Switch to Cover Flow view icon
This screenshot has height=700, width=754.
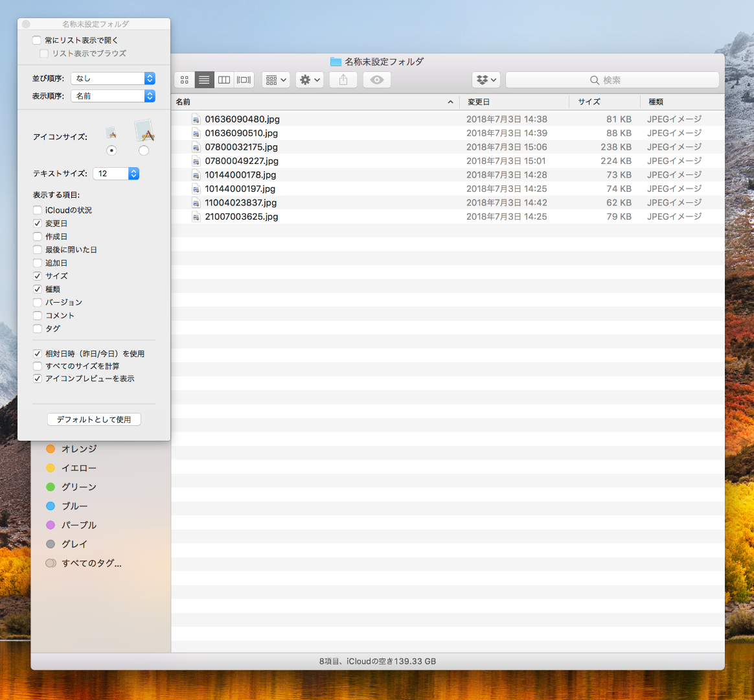click(x=244, y=80)
